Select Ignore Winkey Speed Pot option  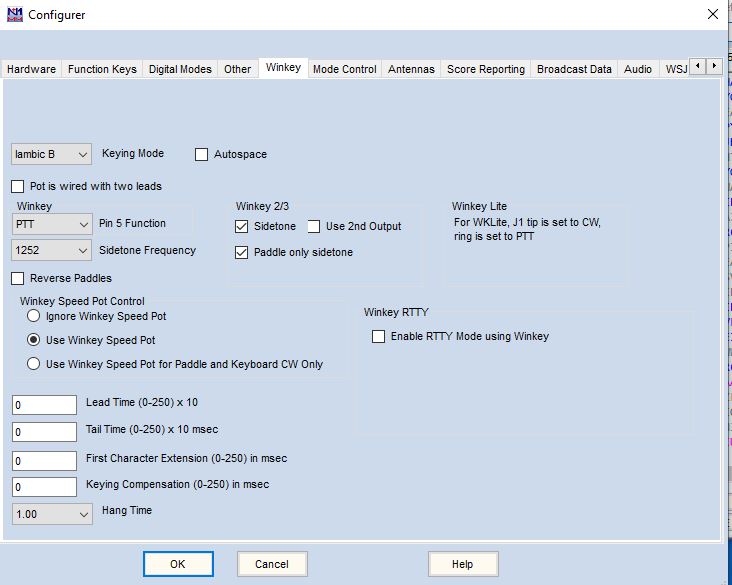pos(34,316)
